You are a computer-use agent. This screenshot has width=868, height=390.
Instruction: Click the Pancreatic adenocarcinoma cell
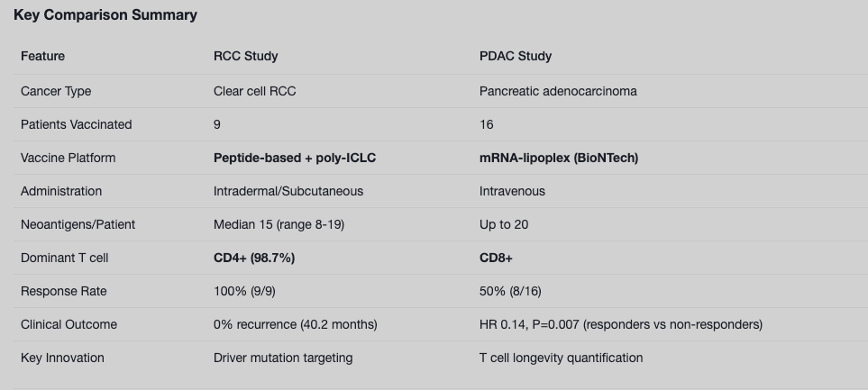tap(558, 91)
